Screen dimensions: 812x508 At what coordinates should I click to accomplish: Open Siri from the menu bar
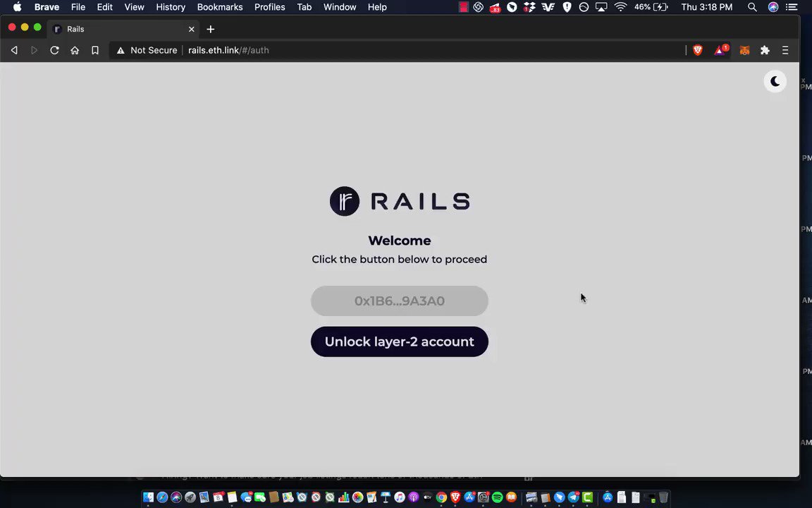773,7
